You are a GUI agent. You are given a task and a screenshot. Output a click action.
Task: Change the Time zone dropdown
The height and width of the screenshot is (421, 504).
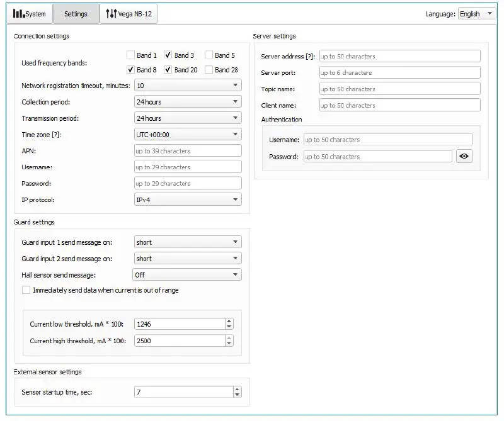pos(188,135)
